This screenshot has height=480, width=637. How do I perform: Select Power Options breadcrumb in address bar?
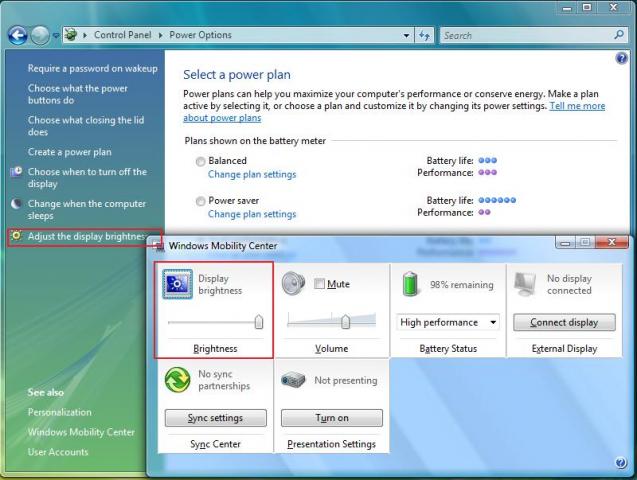[200, 35]
